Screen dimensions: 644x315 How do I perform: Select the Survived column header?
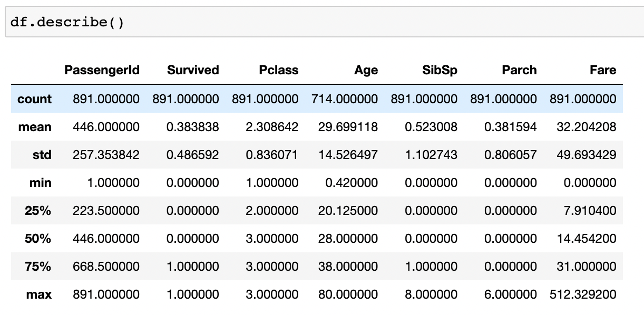193,70
